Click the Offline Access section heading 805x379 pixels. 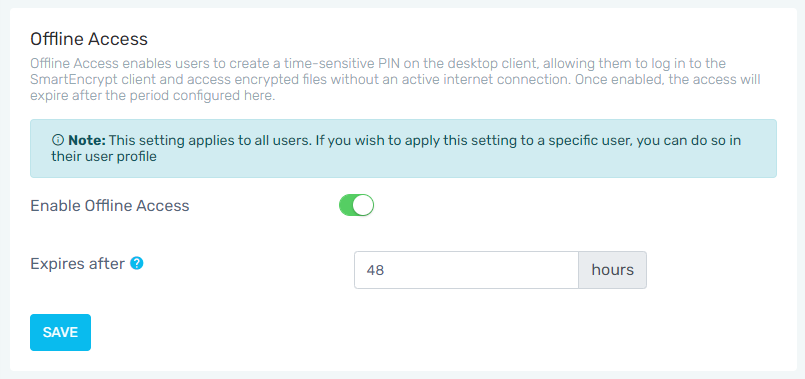[x=89, y=39]
